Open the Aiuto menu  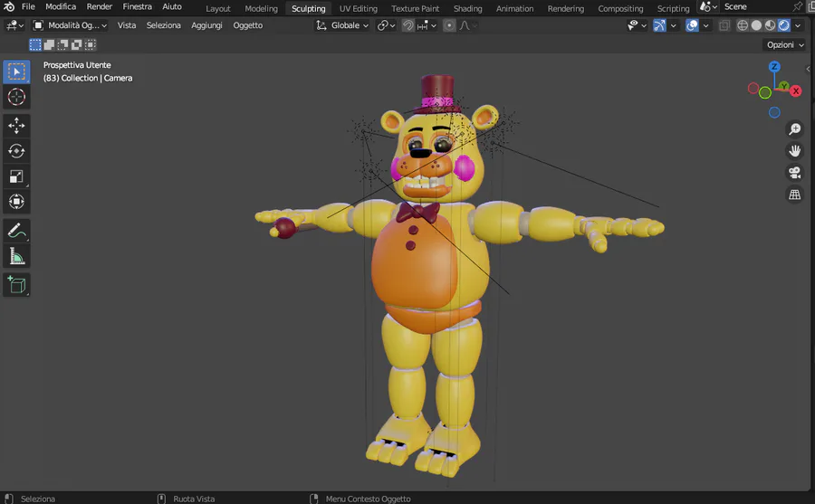[172, 6]
